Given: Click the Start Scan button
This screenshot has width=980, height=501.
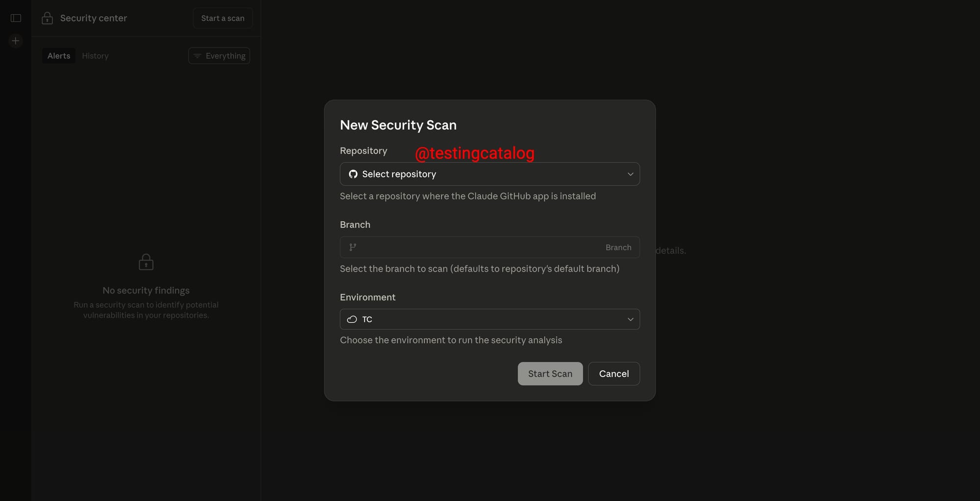Looking at the screenshot, I should click(550, 374).
